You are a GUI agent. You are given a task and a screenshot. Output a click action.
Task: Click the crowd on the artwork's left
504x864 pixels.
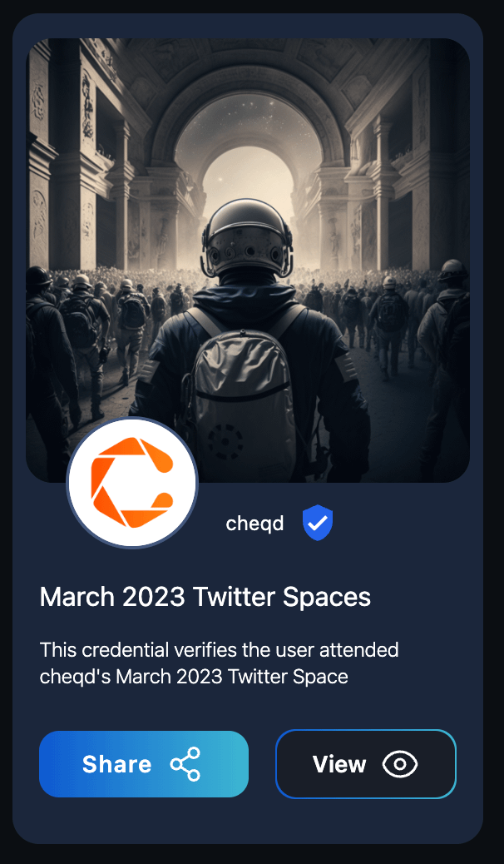click(x=83, y=333)
